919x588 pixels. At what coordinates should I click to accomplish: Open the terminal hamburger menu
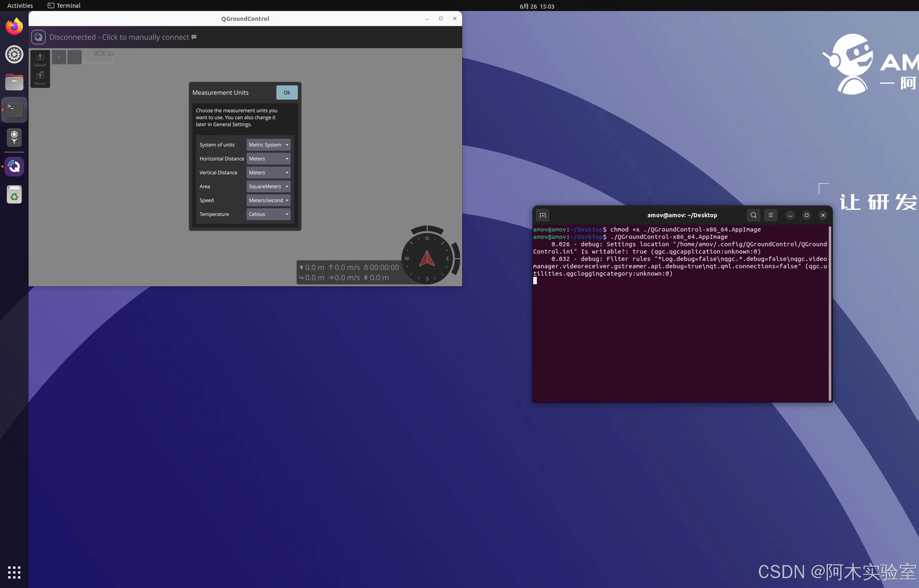(771, 215)
